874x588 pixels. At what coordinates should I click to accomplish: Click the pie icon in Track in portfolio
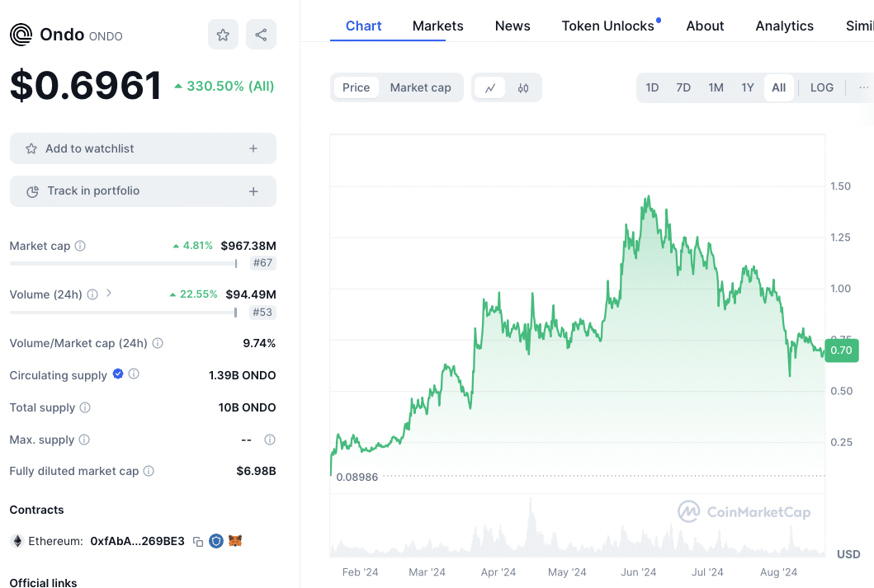32,191
